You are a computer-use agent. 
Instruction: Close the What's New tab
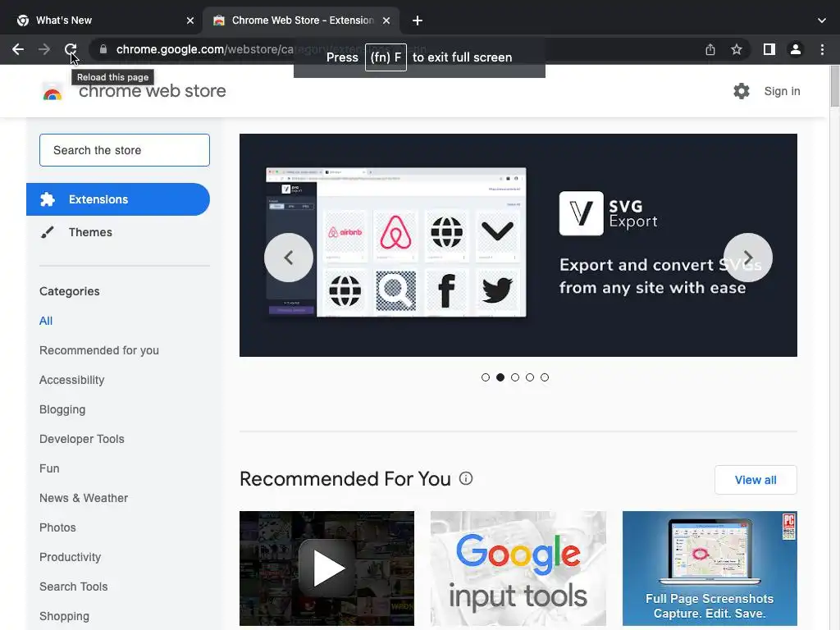tap(190, 21)
